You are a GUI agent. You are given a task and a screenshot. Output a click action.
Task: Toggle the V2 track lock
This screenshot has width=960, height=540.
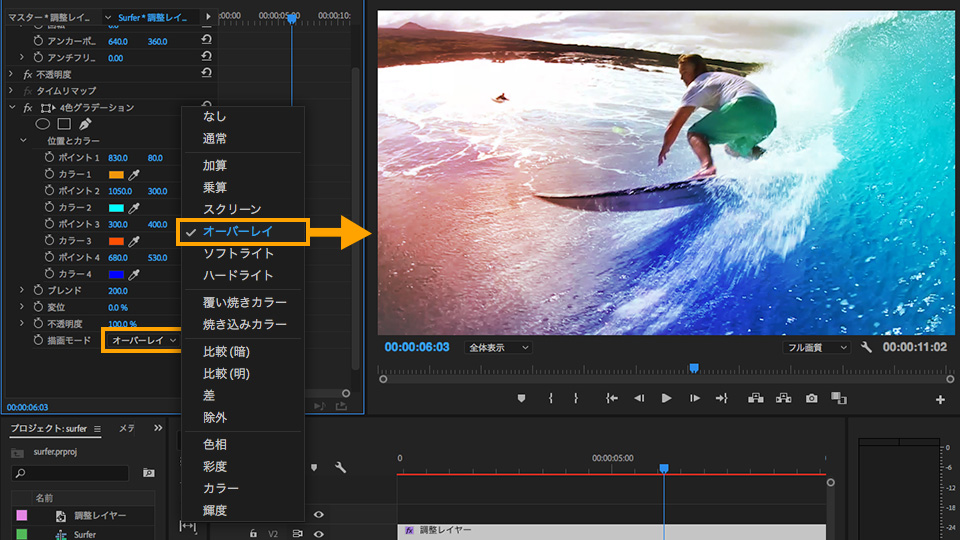point(253,534)
